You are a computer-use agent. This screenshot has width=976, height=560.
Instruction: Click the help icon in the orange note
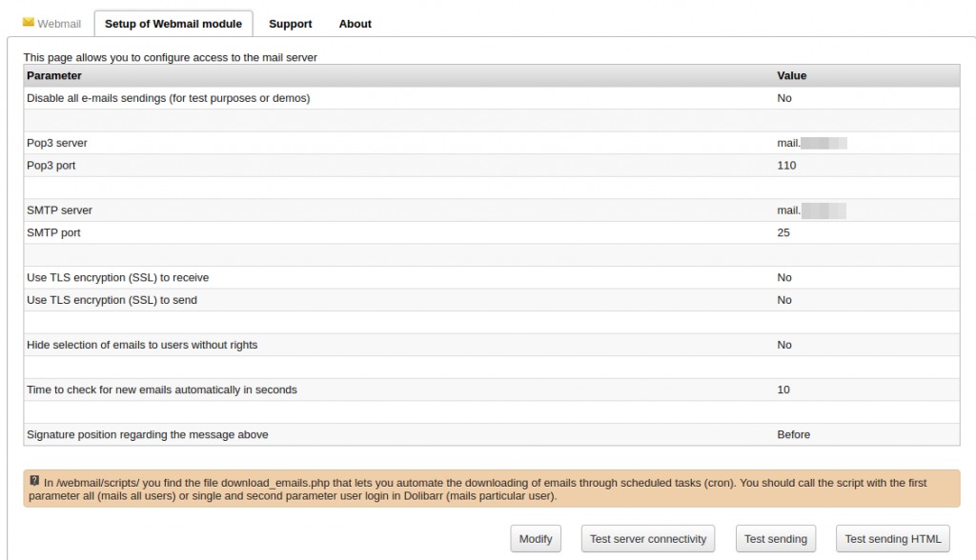[34, 481]
